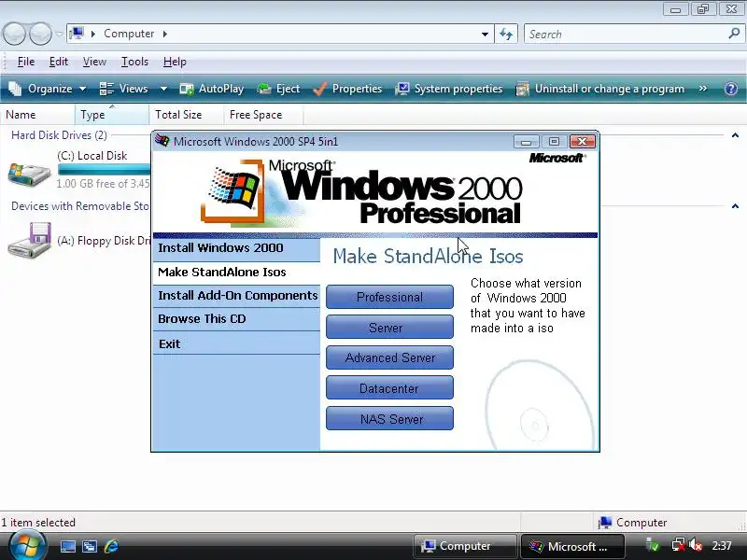Open the View menu
Screen dimensions: 747x560
click(x=94, y=62)
